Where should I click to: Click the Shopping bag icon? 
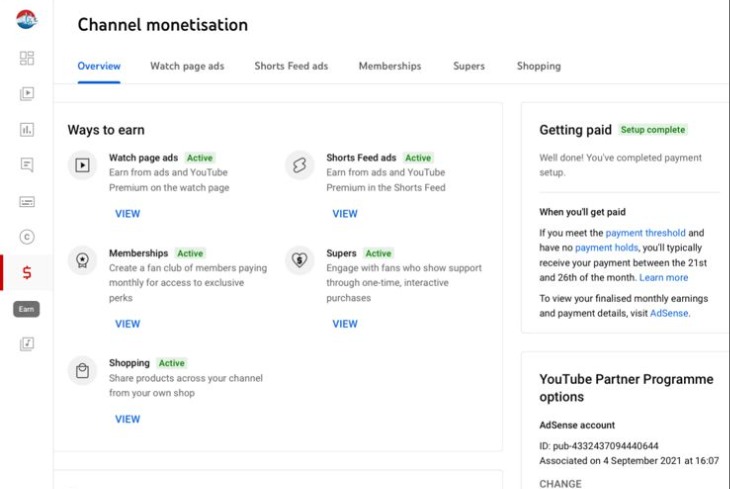tap(82, 371)
